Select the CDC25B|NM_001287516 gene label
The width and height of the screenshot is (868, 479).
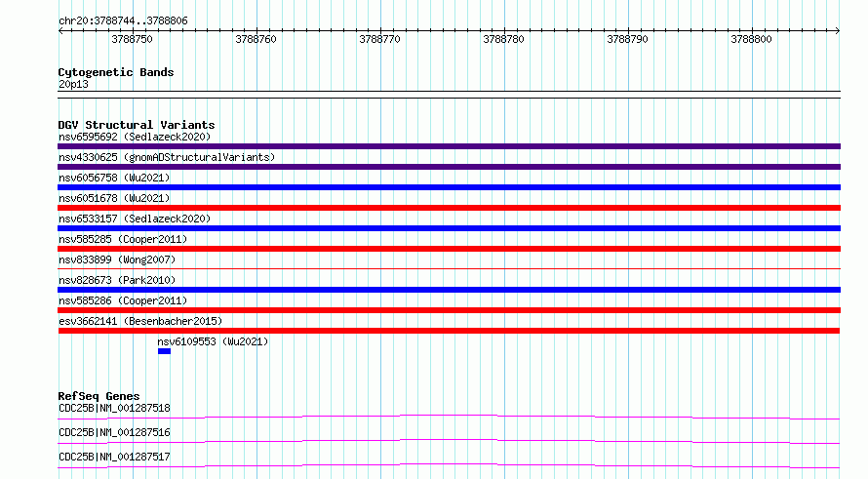(x=114, y=432)
